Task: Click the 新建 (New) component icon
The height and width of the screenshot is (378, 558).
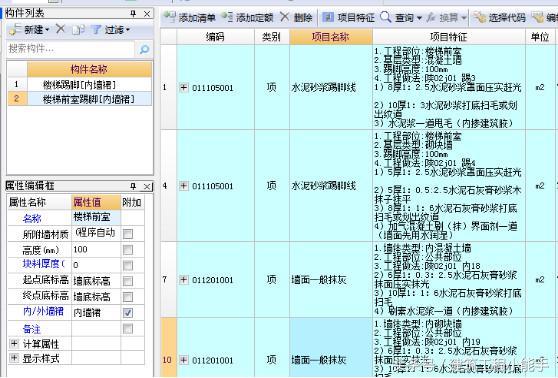Action: 15,30
